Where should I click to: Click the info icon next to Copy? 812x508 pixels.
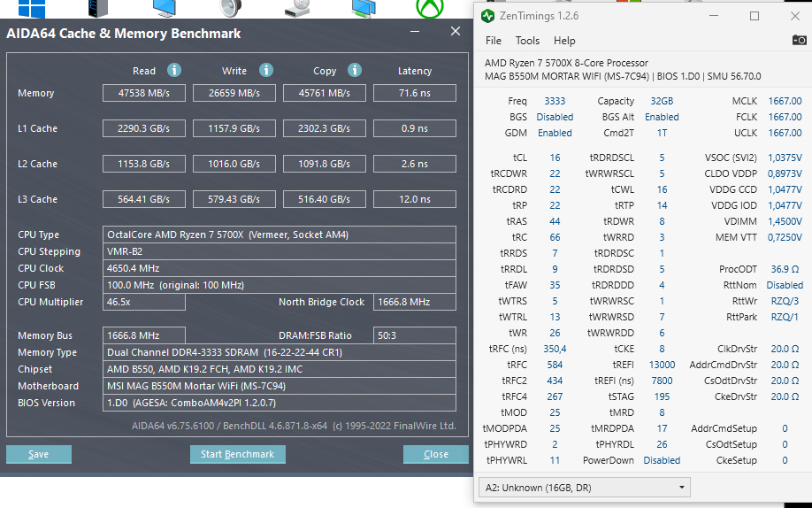355,70
